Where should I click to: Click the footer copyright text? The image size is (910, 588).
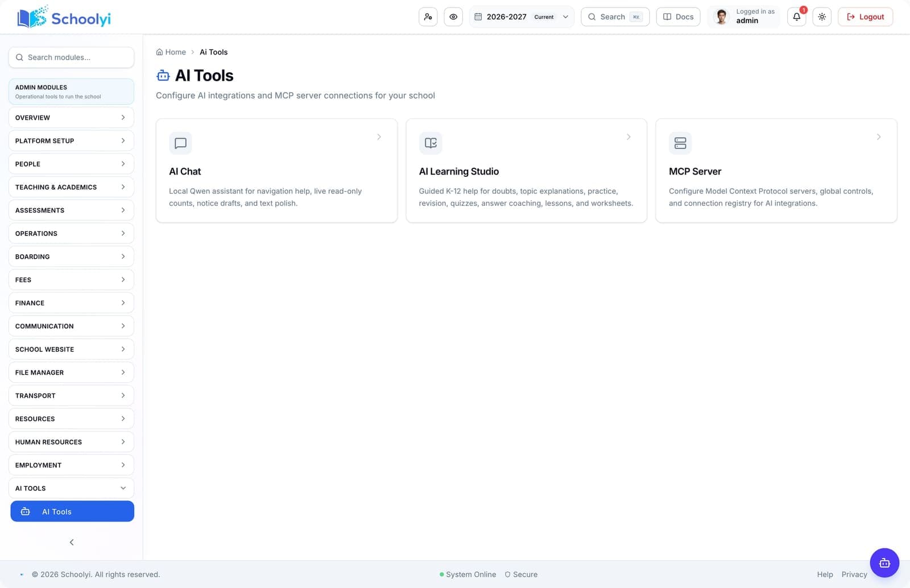[96, 574]
